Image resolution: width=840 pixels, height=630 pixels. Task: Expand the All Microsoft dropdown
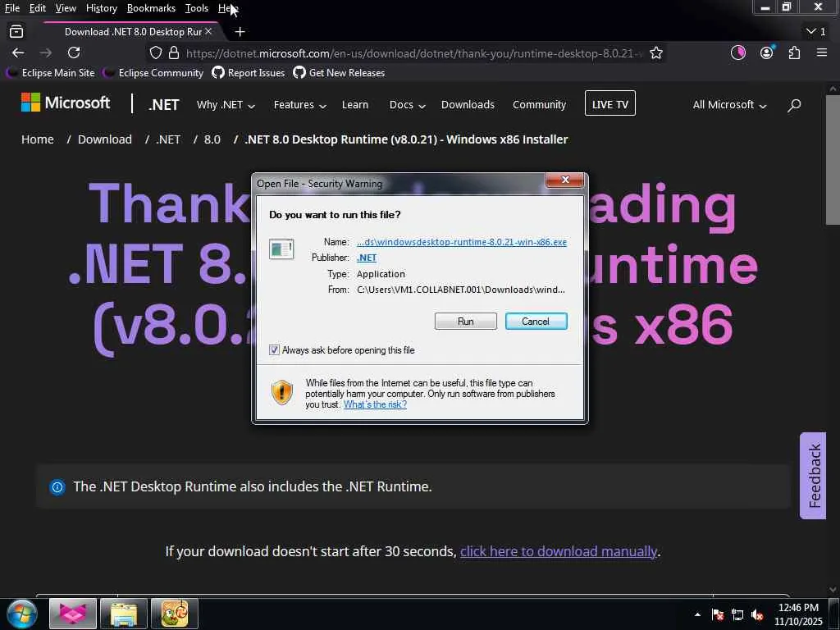729,105
